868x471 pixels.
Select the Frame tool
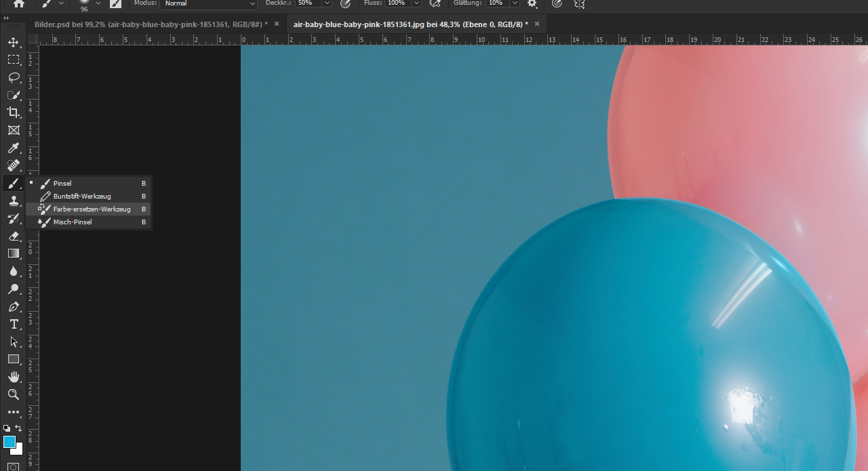pyautogui.click(x=14, y=130)
